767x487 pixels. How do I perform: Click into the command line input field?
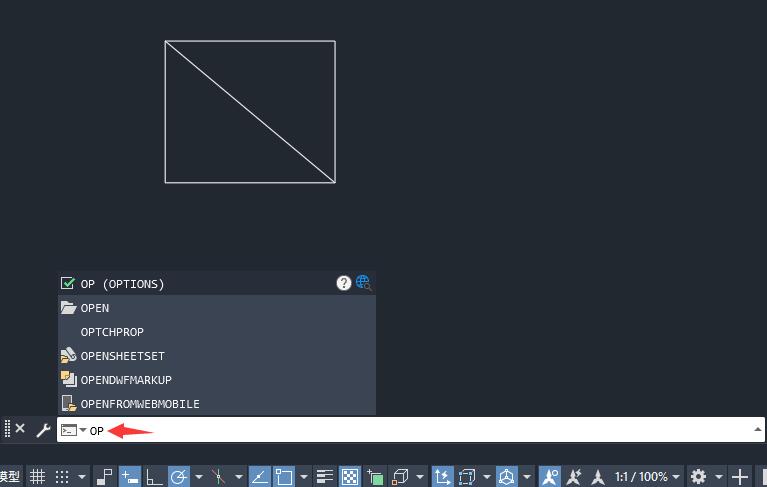click(x=410, y=430)
